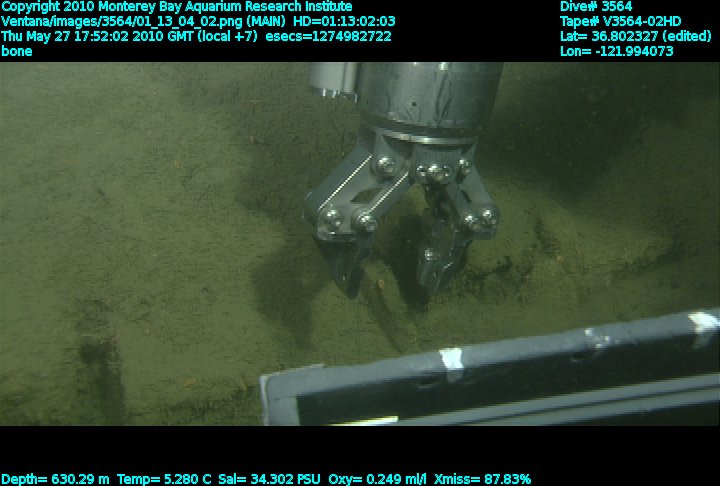Click the Lon= -121.994073 value
The image size is (720, 486).
pos(616,51)
